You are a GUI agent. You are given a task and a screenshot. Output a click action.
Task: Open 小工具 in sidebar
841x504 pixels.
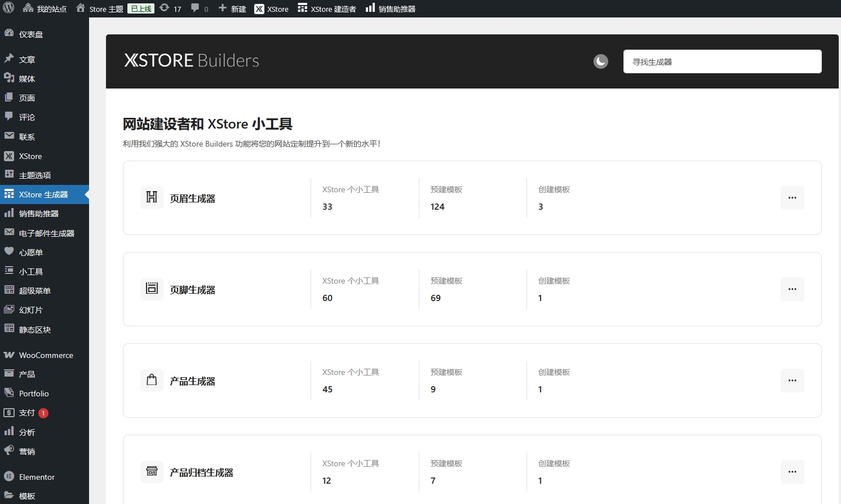click(x=45, y=272)
